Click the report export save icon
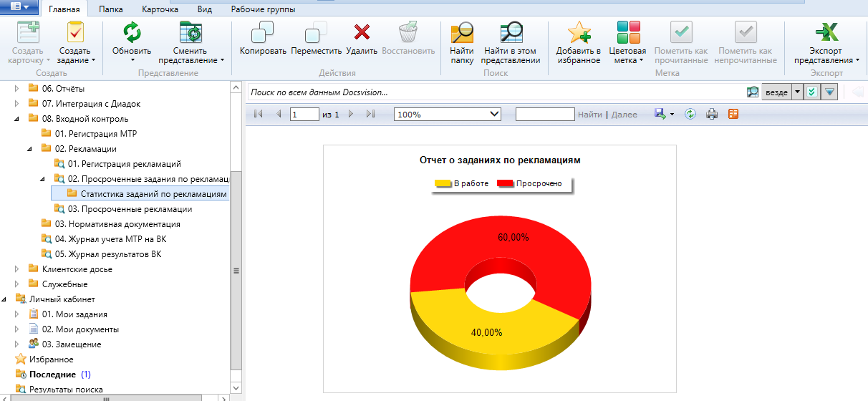 pyautogui.click(x=660, y=114)
